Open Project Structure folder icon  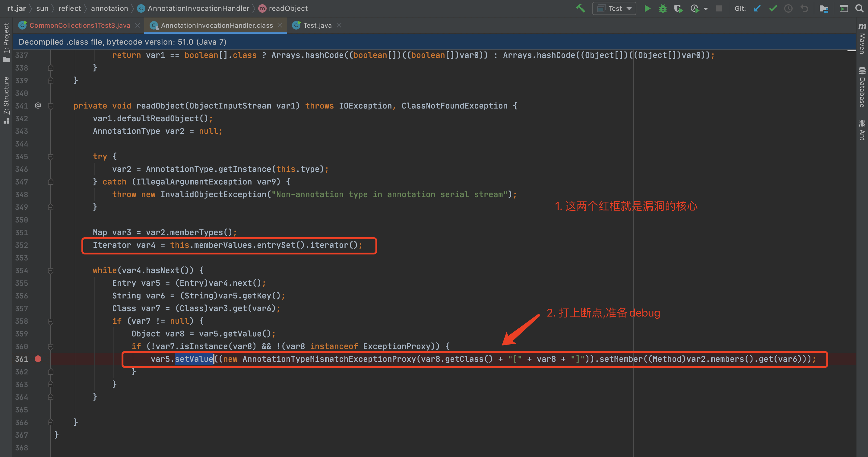(824, 8)
